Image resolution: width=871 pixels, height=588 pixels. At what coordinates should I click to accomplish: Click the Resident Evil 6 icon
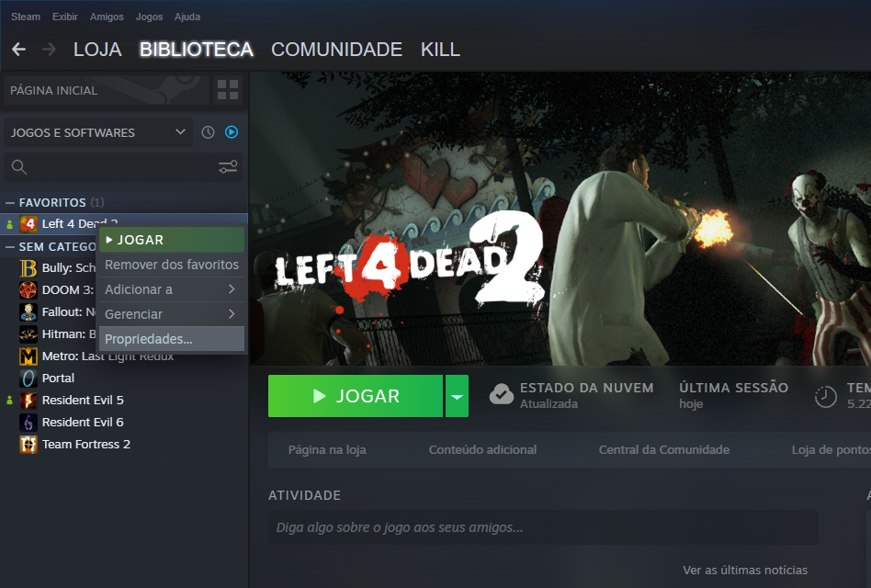[28, 422]
